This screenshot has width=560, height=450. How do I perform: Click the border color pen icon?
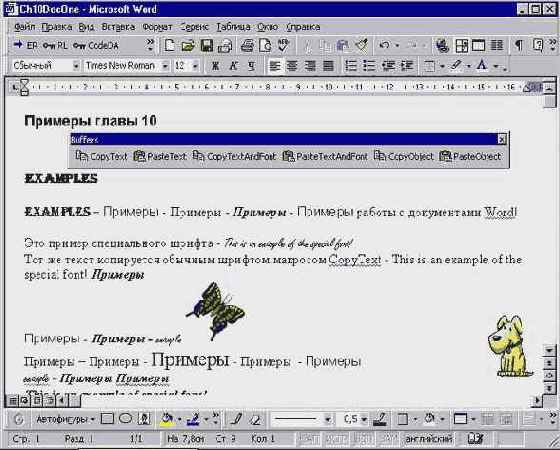tap(380, 419)
